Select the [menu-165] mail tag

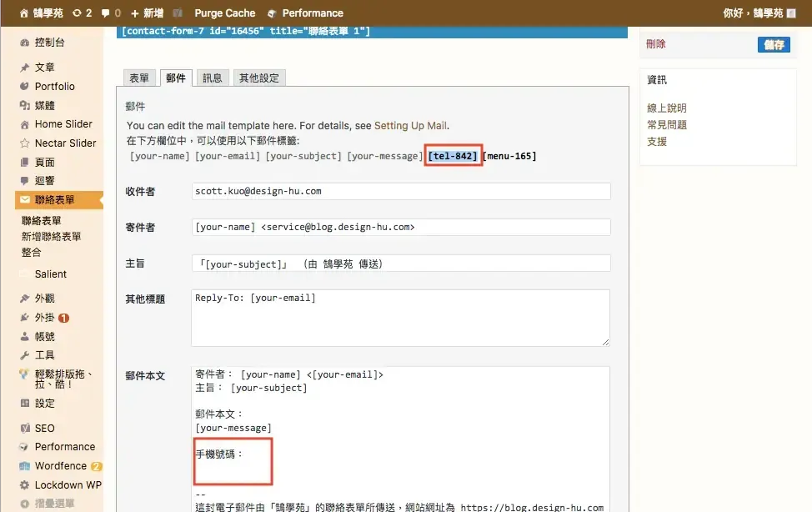(x=509, y=156)
